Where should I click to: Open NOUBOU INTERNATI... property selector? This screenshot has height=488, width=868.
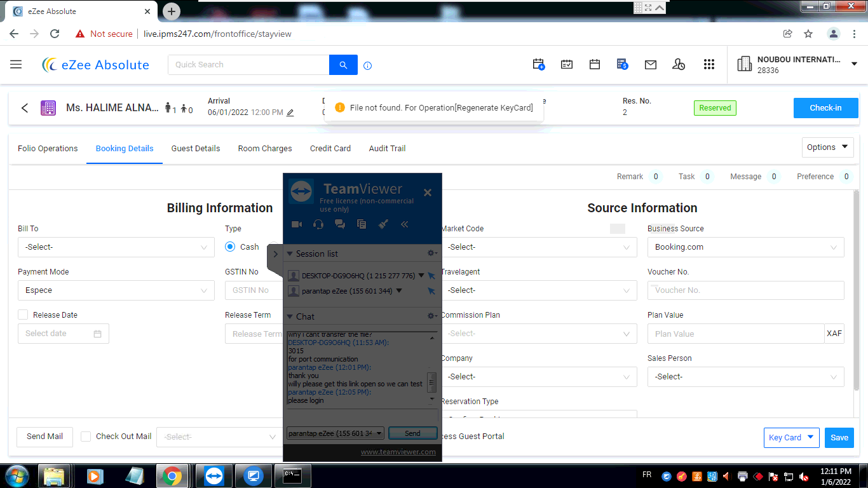click(797, 65)
